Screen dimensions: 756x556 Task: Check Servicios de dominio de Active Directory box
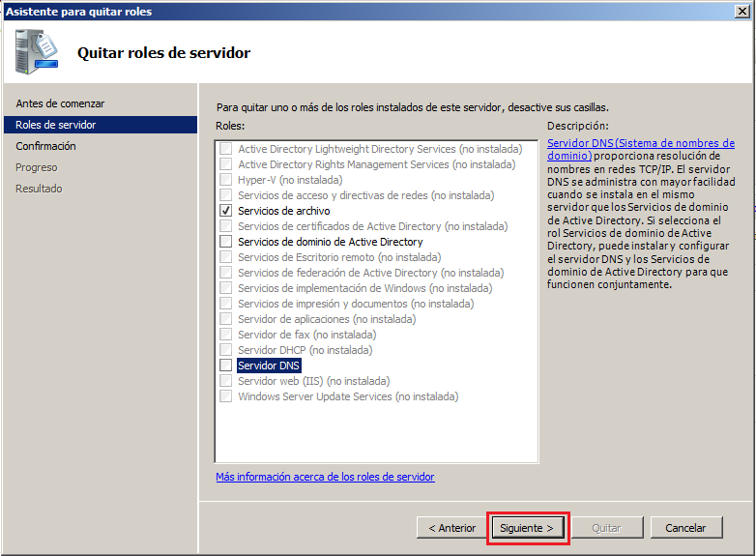click(226, 242)
